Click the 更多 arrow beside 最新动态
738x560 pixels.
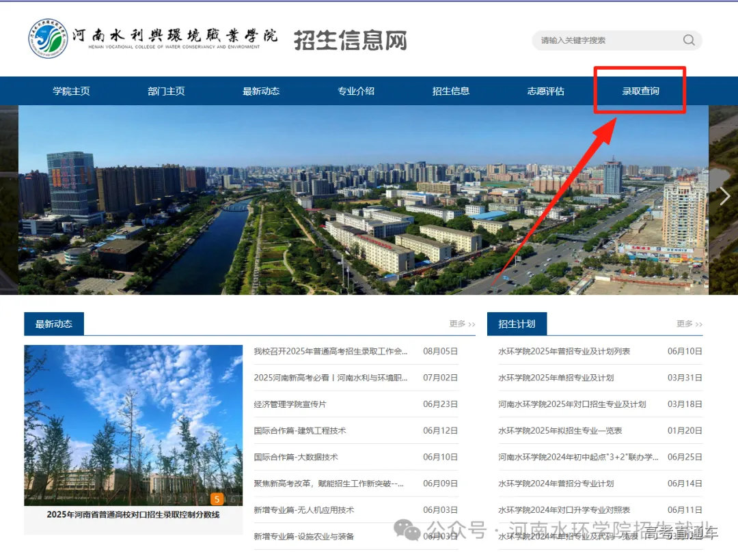461,324
